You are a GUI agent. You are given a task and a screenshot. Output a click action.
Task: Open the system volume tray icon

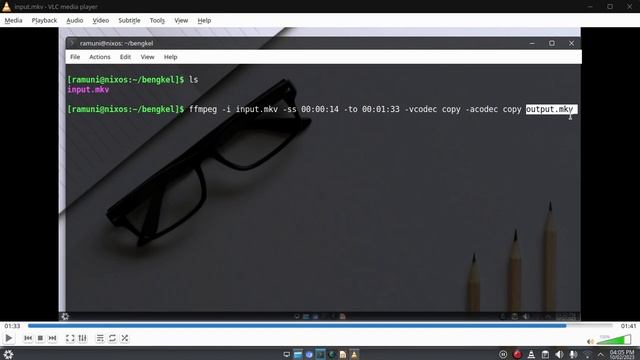tap(559, 354)
